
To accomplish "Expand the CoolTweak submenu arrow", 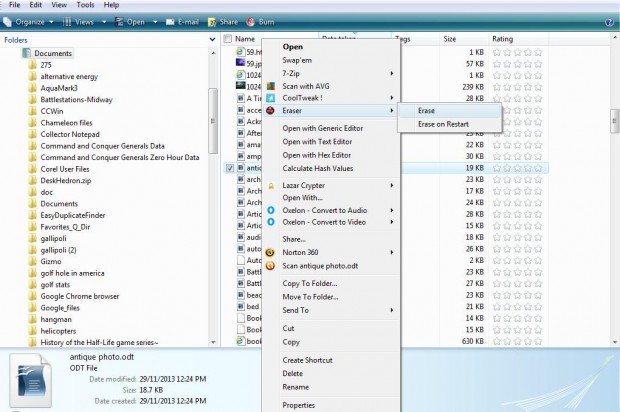I will pyautogui.click(x=391, y=98).
